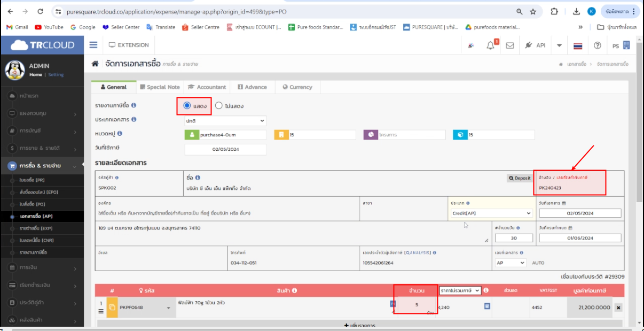644x331 pixels.
Task: Click the Setting link under ADMIN
Action: point(56,75)
